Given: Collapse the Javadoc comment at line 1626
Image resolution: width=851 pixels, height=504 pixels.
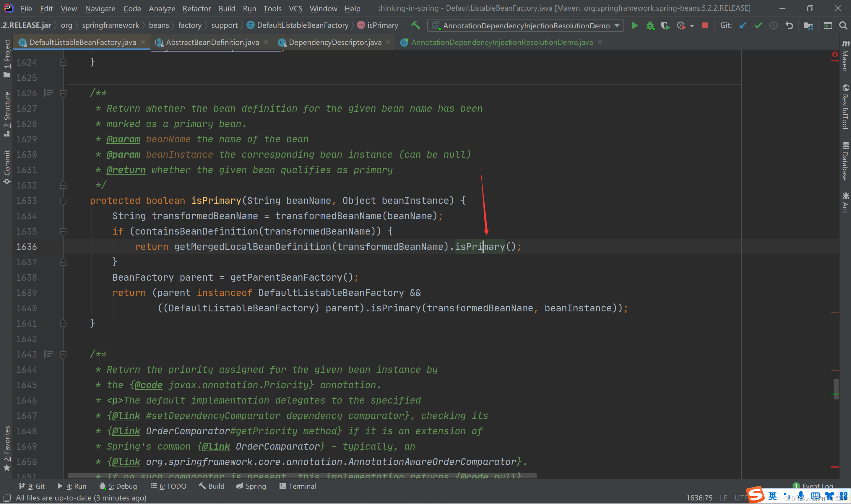Looking at the screenshot, I should (x=63, y=93).
